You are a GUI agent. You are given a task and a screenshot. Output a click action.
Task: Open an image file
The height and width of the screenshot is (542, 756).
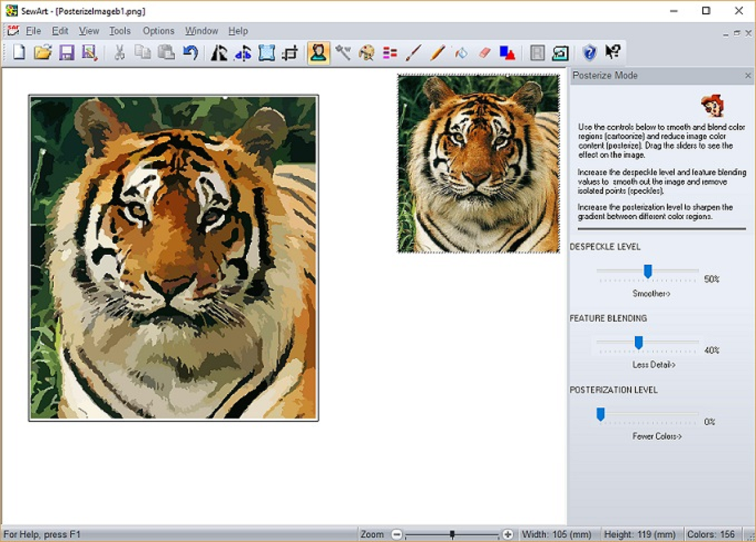click(43, 53)
